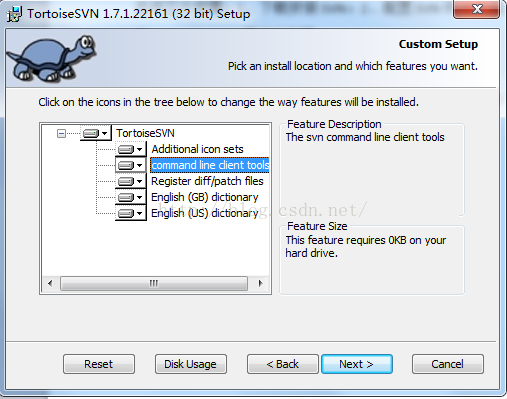Select Register diff/patch files feature
Image resolution: width=507 pixels, height=399 pixels.
tap(207, 181)
